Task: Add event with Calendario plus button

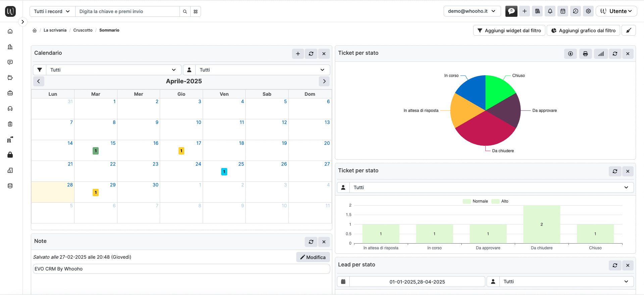Action: point(298,53)
